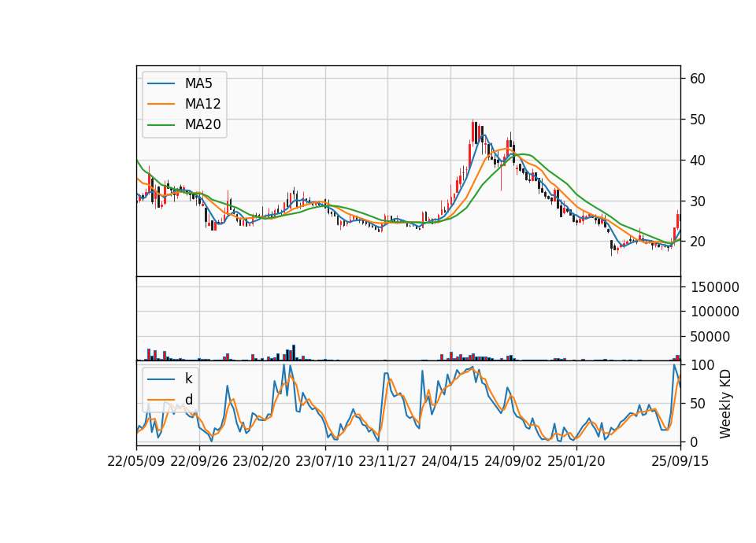The width and height of the screenshot is (756, 543).
Task: Click the KD axis value 0
Action: coord(695,441)
